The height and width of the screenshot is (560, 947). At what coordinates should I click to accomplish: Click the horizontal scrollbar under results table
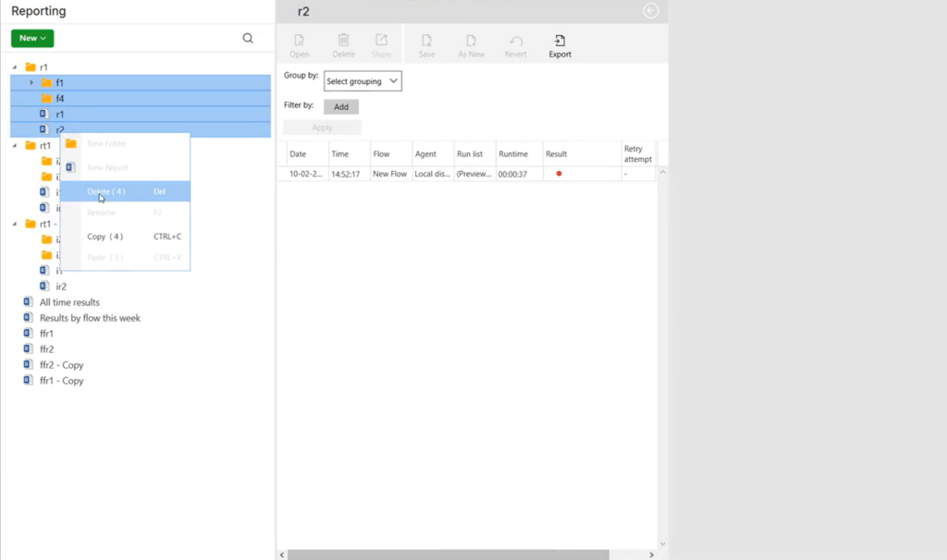[x=448, y=554]
